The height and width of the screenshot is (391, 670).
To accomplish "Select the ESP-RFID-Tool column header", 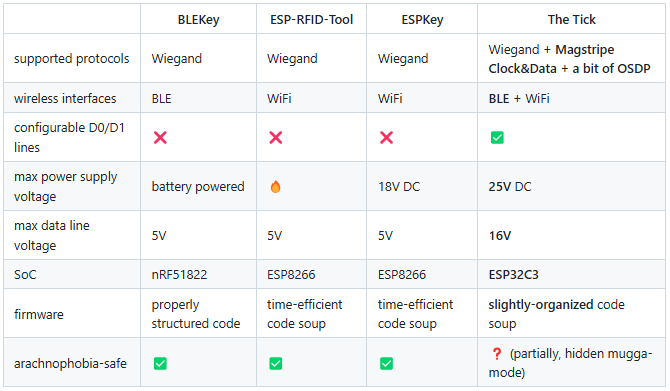I will tap(311, 20).
